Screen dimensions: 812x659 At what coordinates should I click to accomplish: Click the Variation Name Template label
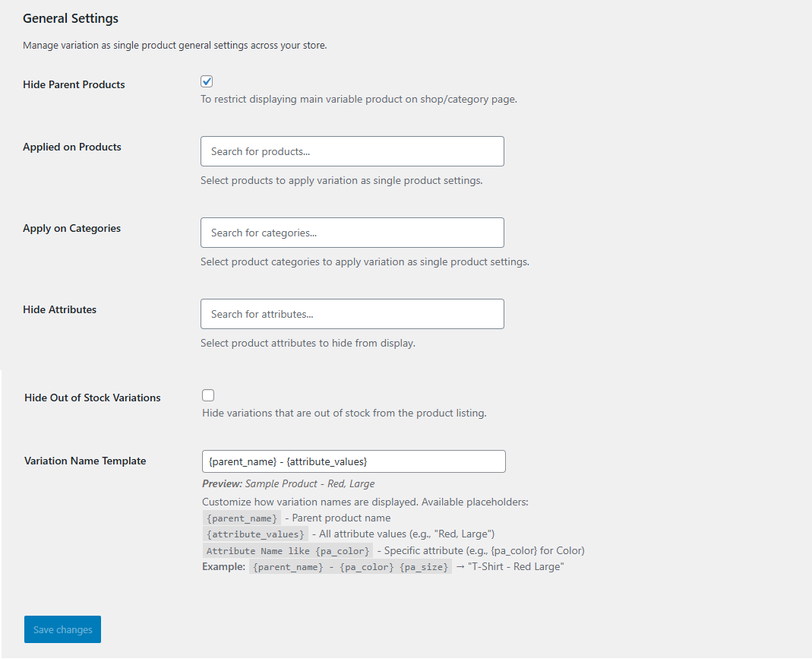pyautogui.click(x=84, y=461)
